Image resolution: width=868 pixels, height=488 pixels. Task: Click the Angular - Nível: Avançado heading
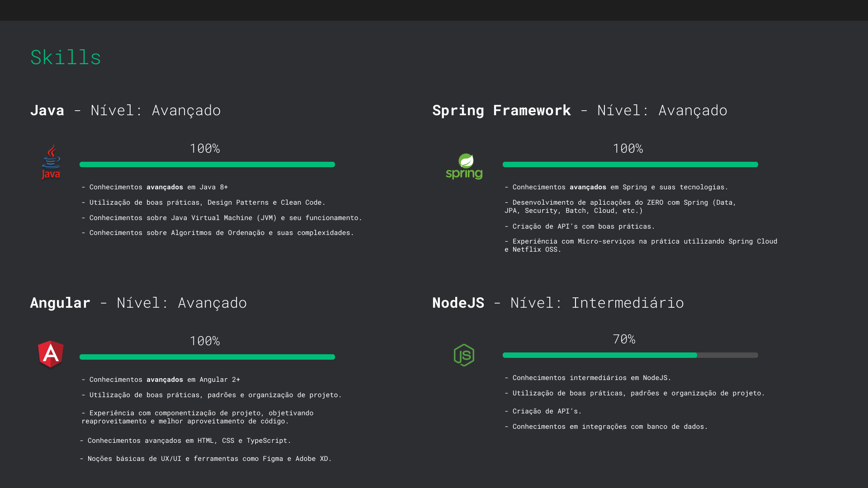tap(138, 303)
